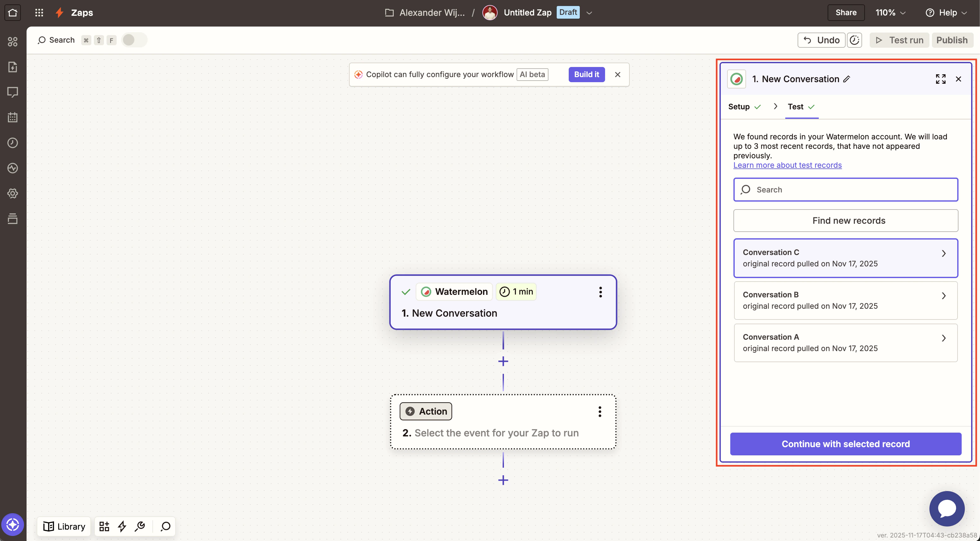The height and width of the screenshot is (541, 980).
Task: Toggle the switch beside the canvas Search
Action: [134, 40]
